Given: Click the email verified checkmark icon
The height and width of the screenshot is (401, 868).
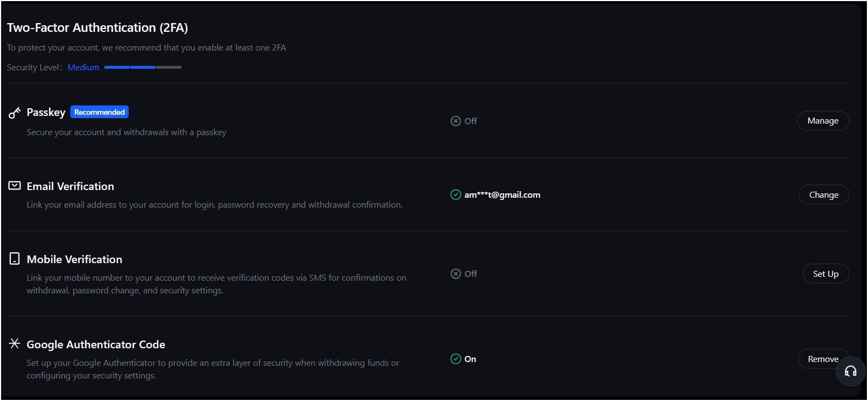Looking at the screenshot, I should pos(456,194).
